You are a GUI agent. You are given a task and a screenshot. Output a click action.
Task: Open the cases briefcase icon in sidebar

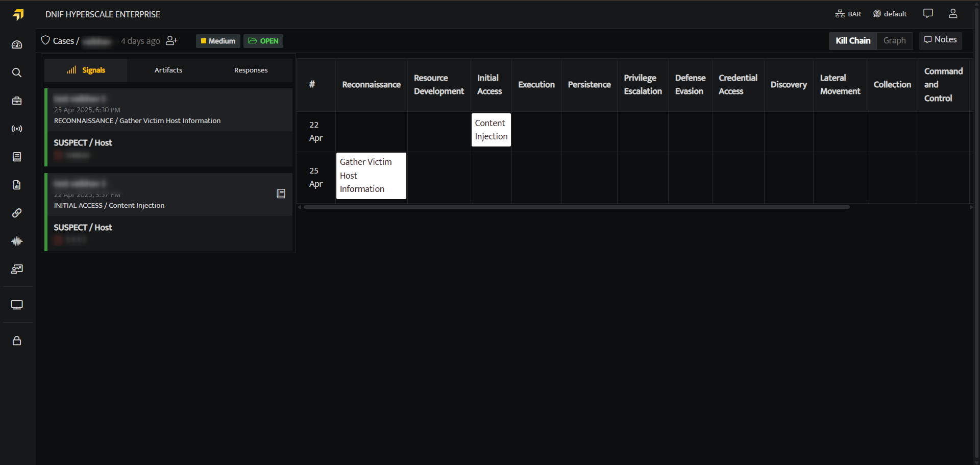pos(17,101)
